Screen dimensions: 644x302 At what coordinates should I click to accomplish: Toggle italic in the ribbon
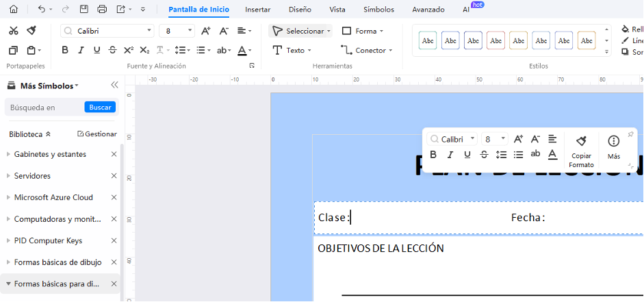(x=81, y=50)
